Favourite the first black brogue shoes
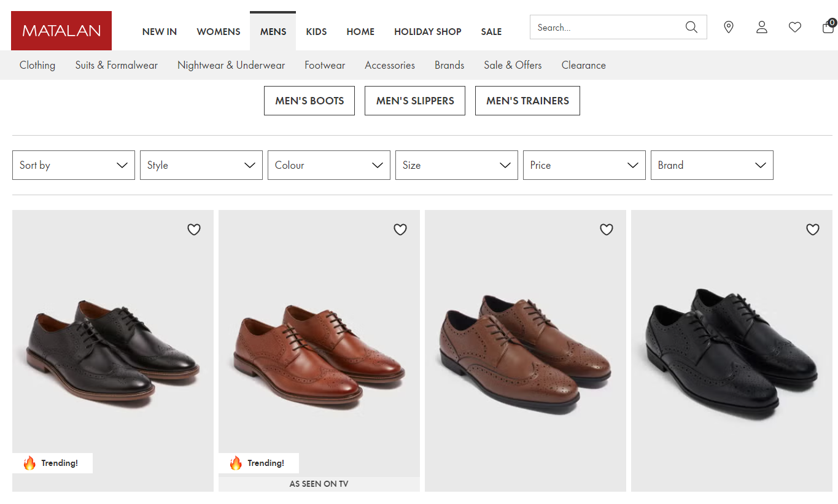Viewport: 838px width, 504px height. 194,230
